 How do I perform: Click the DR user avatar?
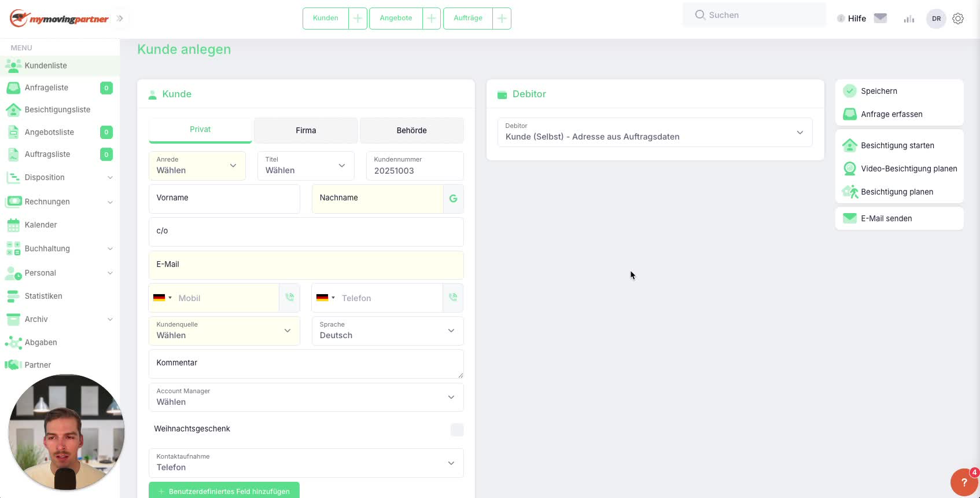[936, 19]
